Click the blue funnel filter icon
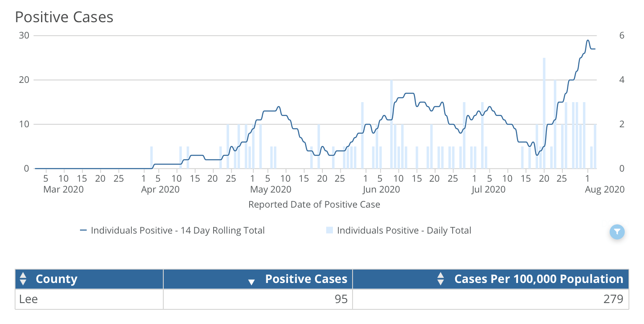 [617, 231]
